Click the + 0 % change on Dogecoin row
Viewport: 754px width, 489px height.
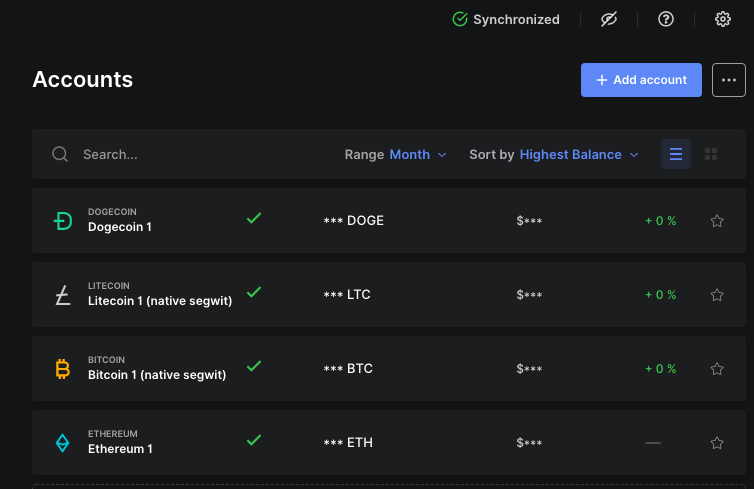tap(660, 221)
